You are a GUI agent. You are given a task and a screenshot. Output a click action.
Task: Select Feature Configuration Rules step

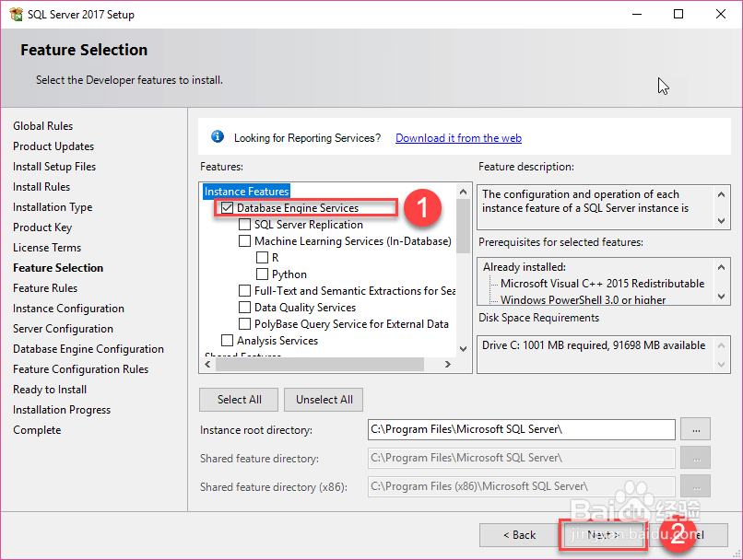(80, 369)
